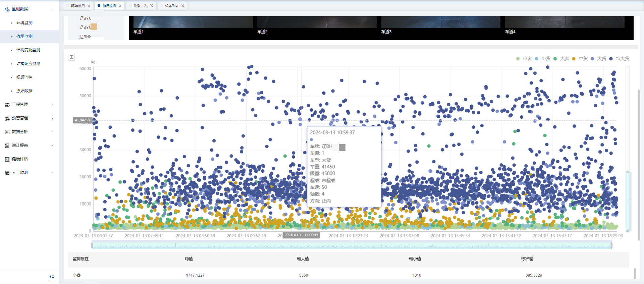Image resolution: width=644 pixels, height=284 pixels.
Task: Expand the 人工监测 submenu chevron
Action: [52, 173]
